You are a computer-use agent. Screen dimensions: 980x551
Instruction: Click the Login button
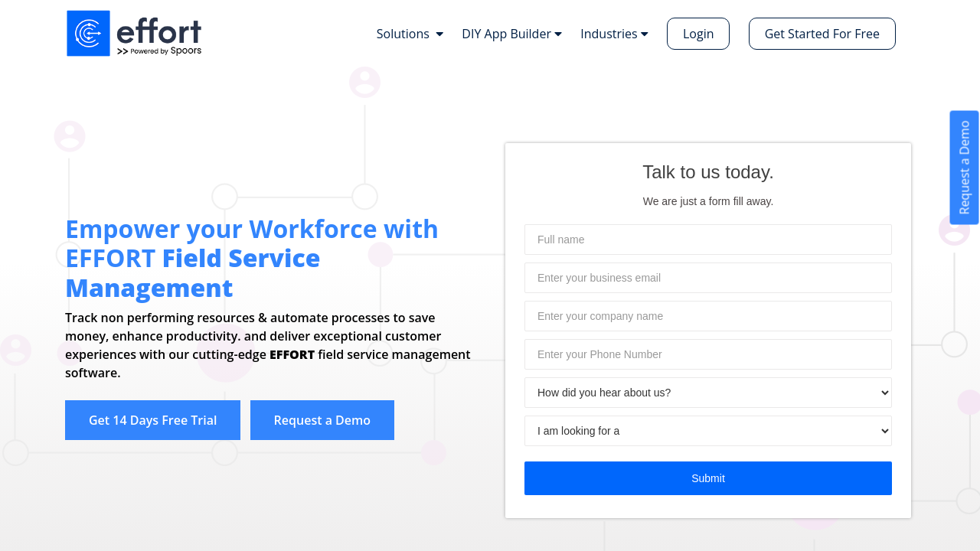[698, 34]
